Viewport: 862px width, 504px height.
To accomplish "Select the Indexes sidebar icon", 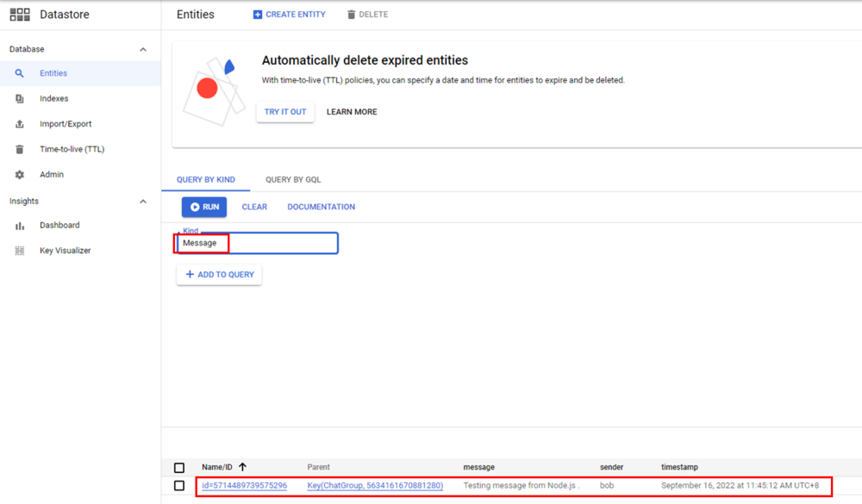I will [x=19, y=98].
